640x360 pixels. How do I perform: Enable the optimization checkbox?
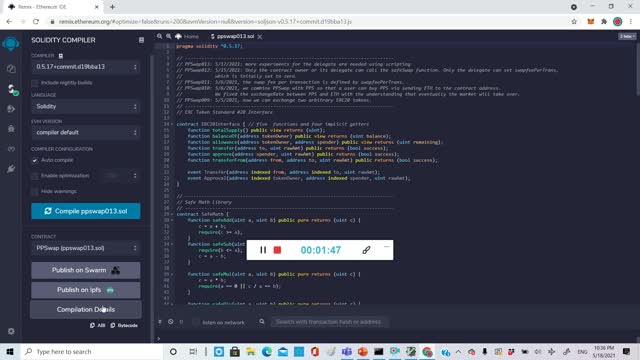pos(35,176)
